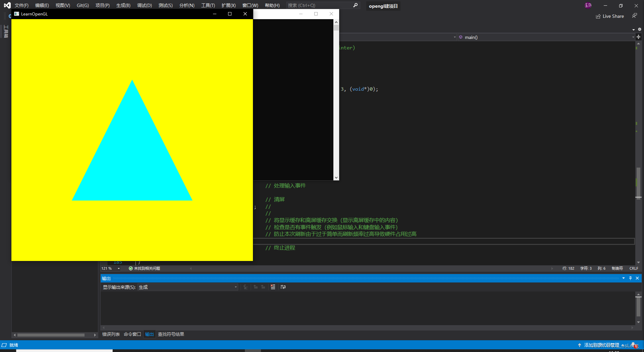Click the 添加到源代码管理 button
644x352 pixels.
602,345
